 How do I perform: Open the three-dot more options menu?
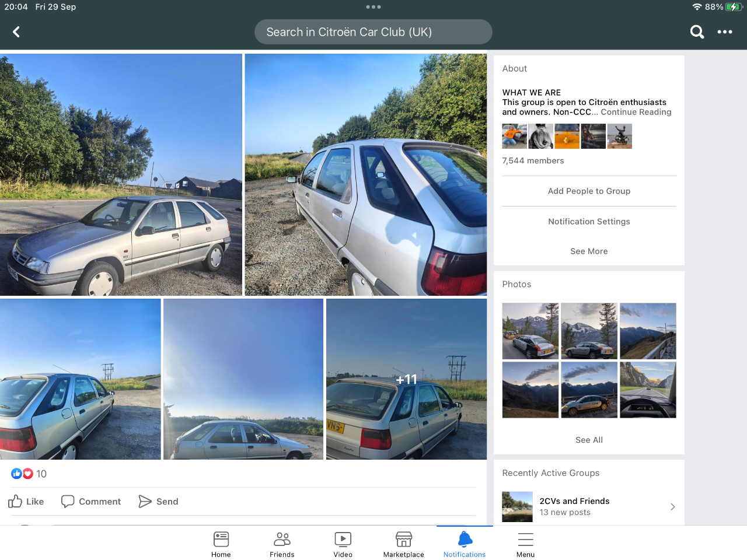(x=725, y=32)
